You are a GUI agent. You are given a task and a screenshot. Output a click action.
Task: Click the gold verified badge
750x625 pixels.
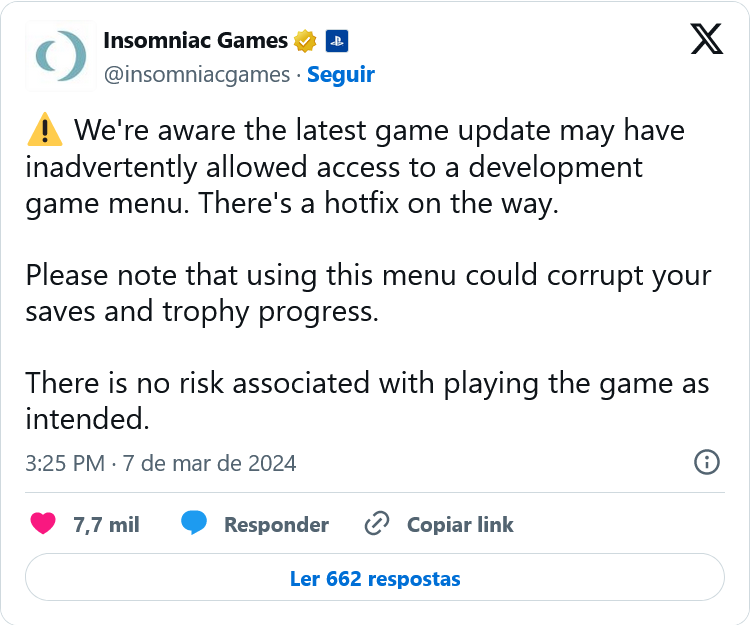[x=305, y=41]
